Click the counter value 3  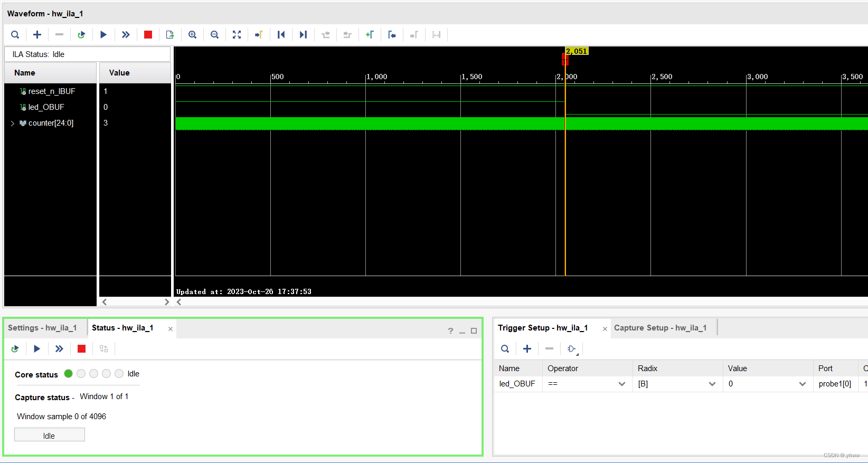(106, 123)
